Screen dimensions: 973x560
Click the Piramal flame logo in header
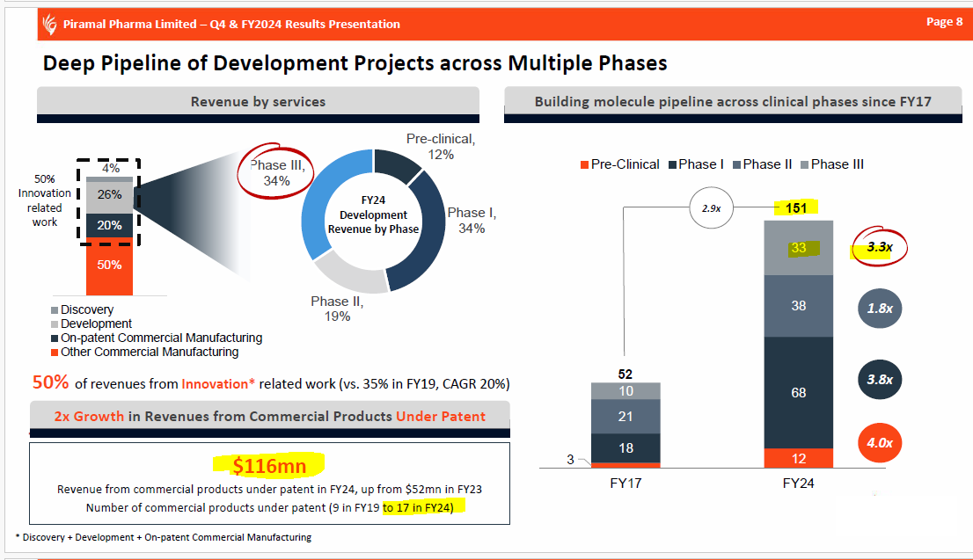coord(48,23)
